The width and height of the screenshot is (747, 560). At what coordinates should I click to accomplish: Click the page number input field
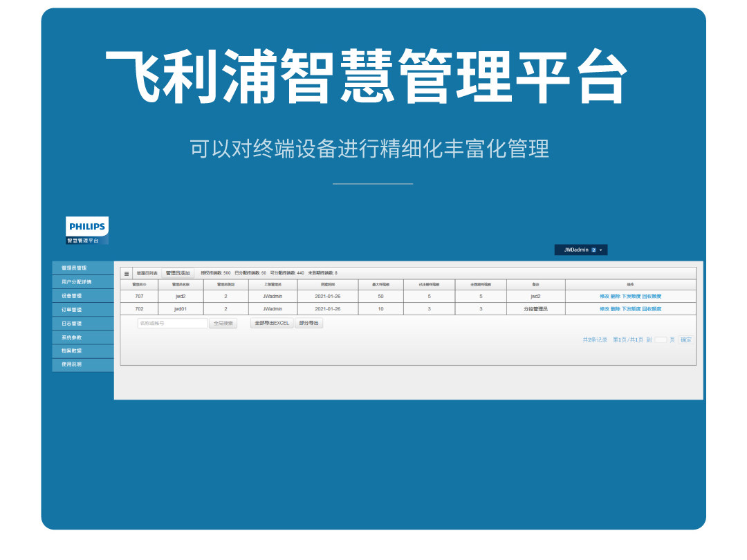point(661,340)
